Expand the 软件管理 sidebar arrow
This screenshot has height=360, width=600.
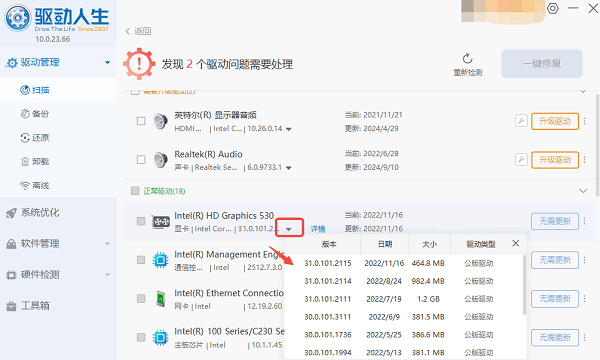click(108, 244)
